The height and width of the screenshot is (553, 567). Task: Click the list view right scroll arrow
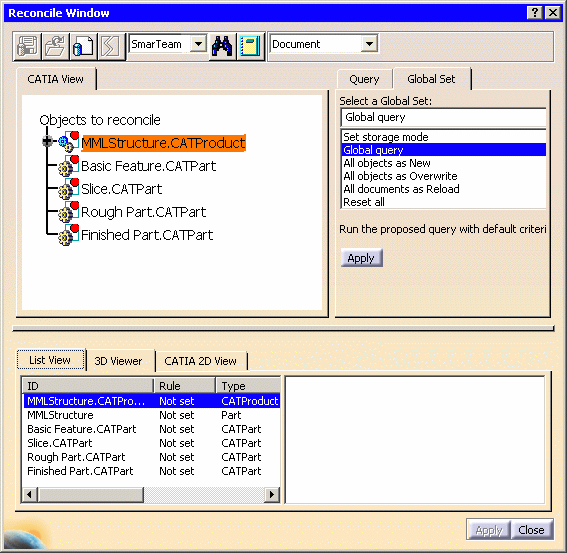[272, 494]
